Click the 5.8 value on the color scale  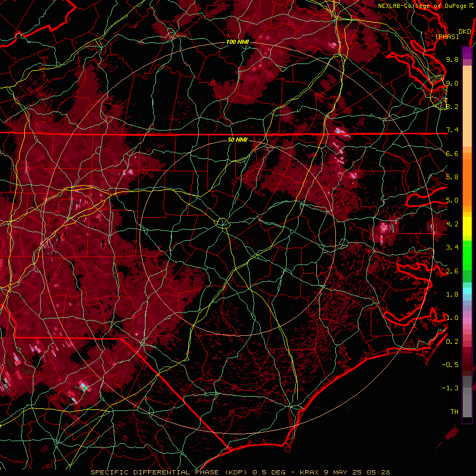[x=452, y=177]
